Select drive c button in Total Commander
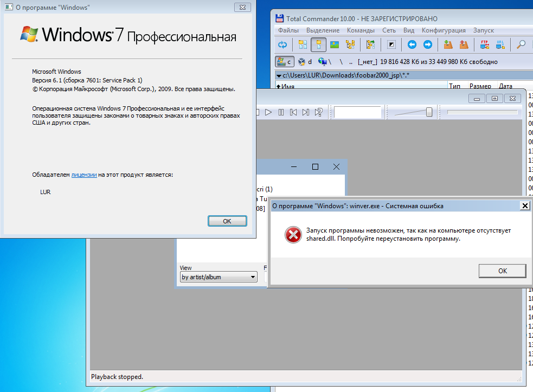 tap(285, 61)
